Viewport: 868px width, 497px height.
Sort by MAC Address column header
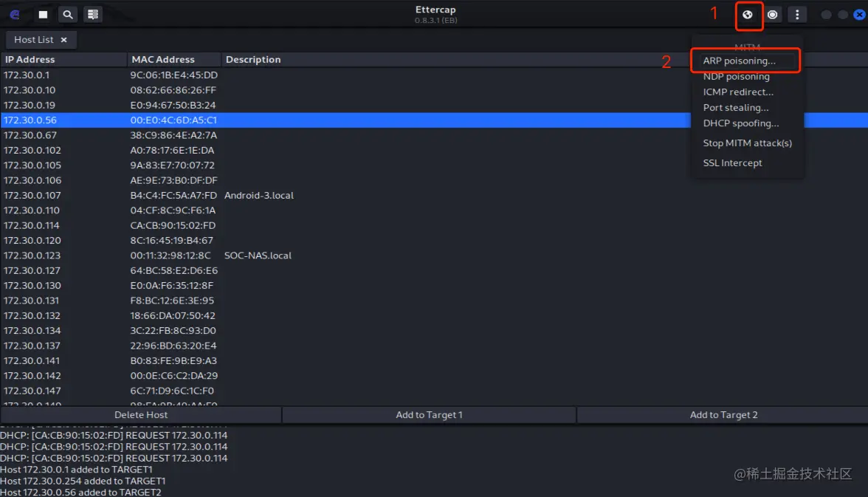pos(174,59)
